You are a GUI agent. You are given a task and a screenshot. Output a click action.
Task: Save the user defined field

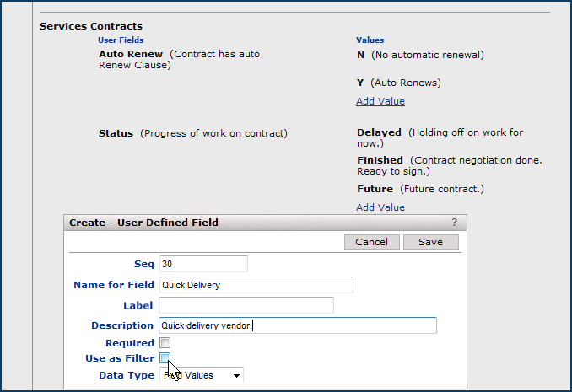(430, 242)
